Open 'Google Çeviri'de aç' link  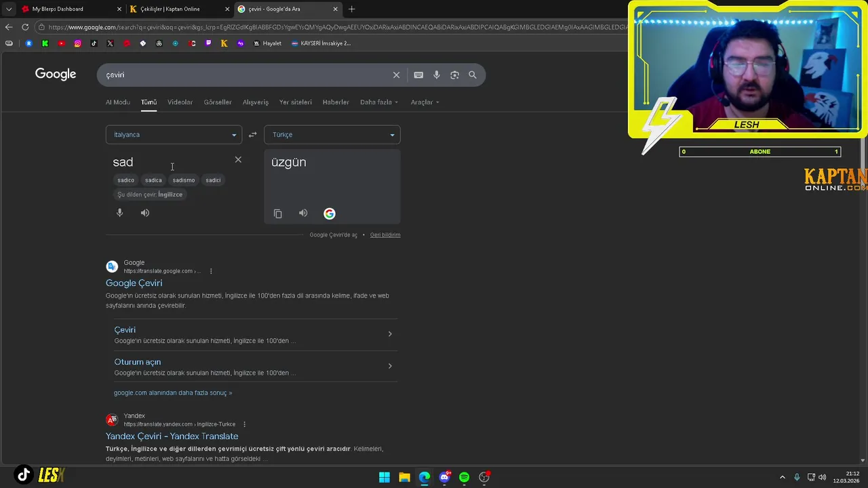point(333,235)
